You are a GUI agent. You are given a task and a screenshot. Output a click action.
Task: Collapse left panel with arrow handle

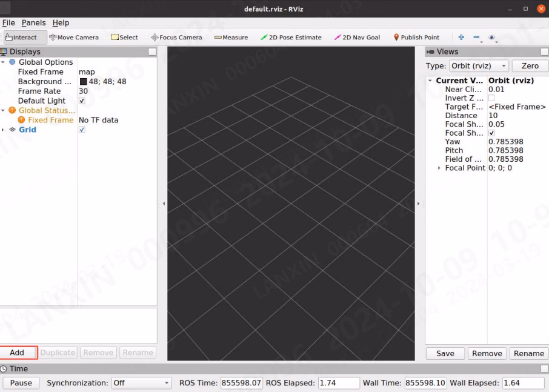tap(164, 204)
